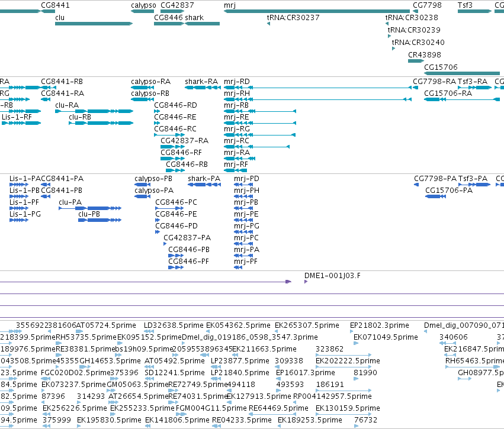Select the mrj-RG transcript label

pyautogui.click(x=237, y=129)
